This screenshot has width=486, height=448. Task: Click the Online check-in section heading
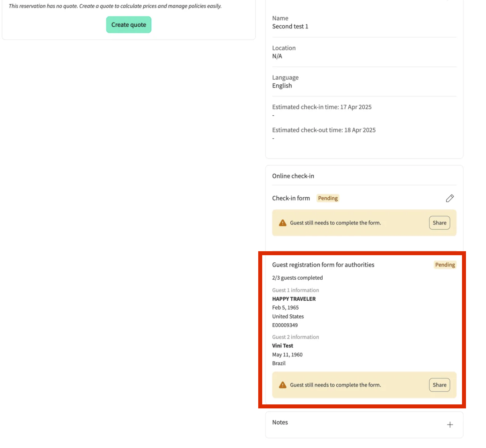293,176
